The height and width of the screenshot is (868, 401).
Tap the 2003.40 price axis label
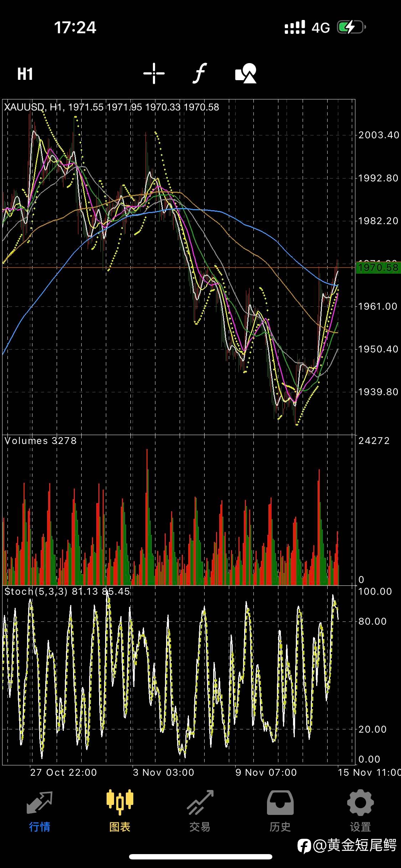tap(379, 135)
